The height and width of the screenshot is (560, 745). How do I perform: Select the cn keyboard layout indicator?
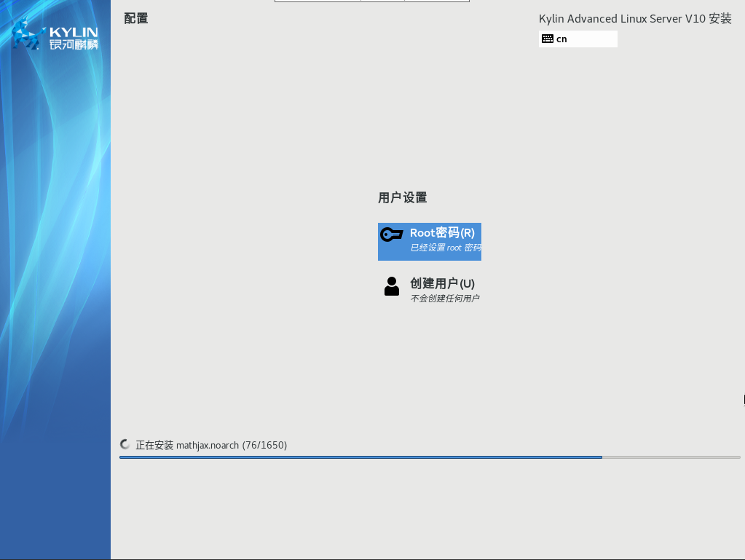[561, 39]
